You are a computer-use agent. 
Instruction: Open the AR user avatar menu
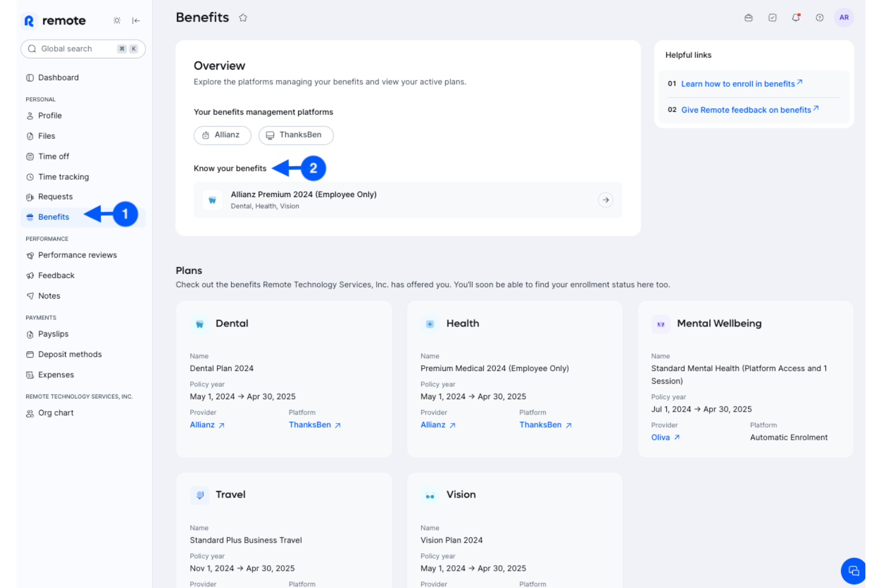pos(844,18)
